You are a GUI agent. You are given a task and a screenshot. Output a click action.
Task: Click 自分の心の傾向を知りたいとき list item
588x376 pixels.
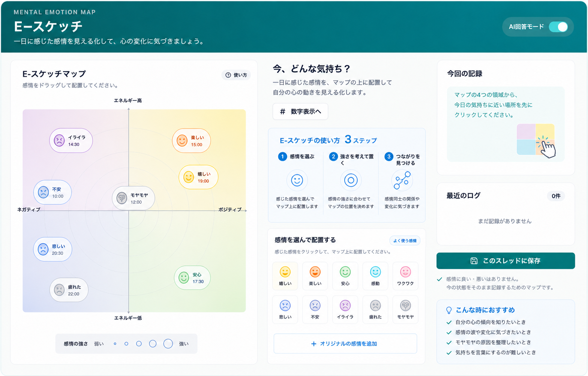pyautogui.click(x=486, y=322)
